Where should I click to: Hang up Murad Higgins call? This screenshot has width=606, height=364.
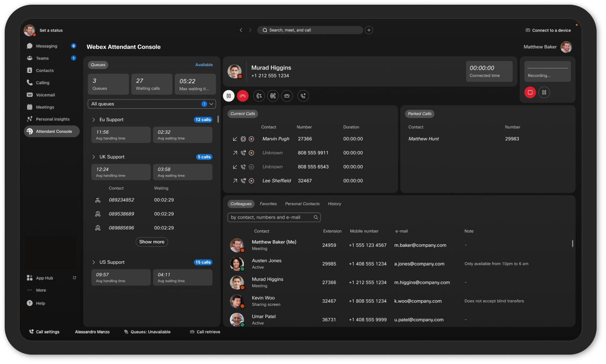pos(242,96)
